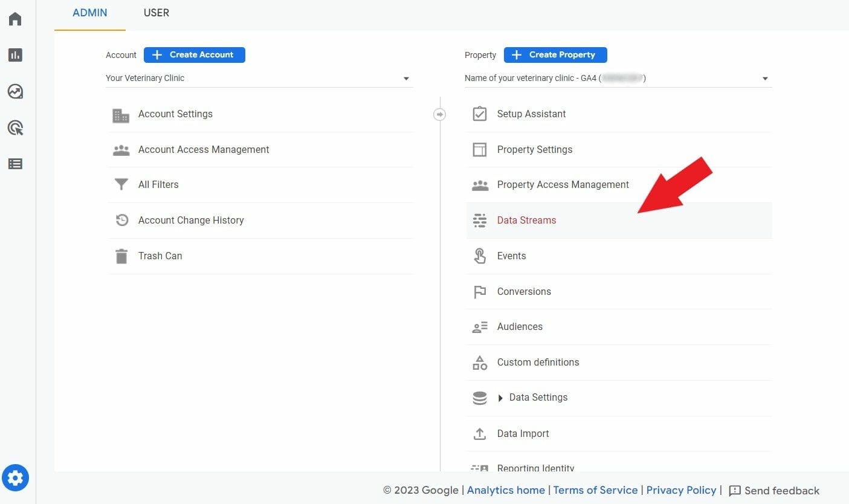Click the Create Account button
The width and height of the screenshot is (849, 504).
(x=194, y=54)
